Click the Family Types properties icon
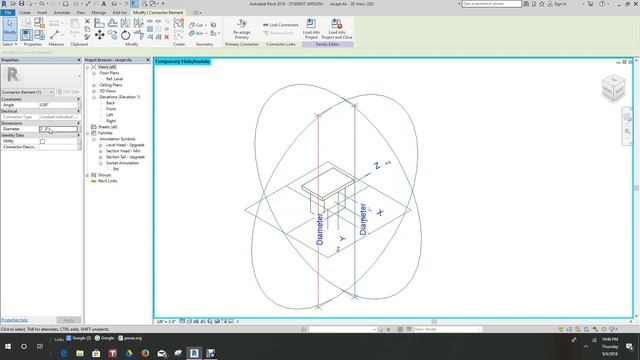Image resolution: width=640 pixels, height=360 pixels. click(x=40, y=35)
